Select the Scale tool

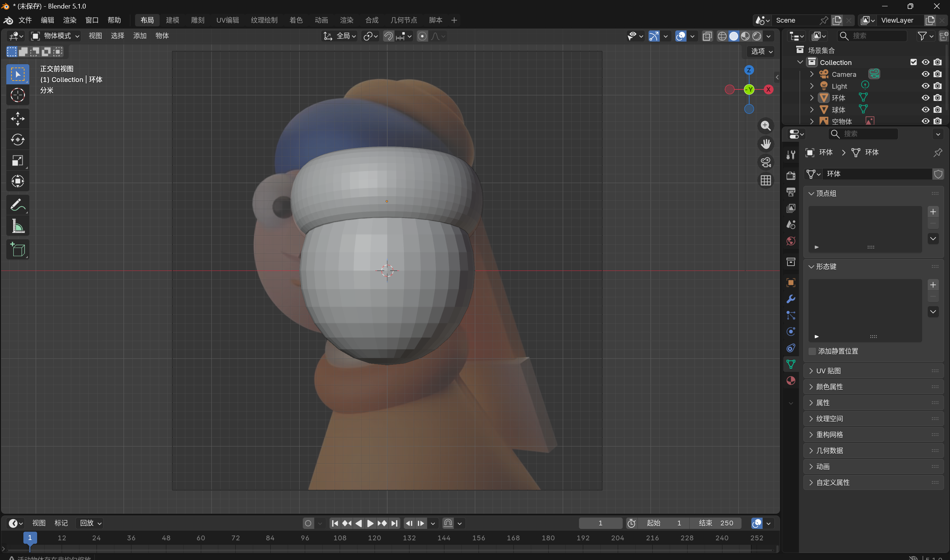click(x=17, y=161)
